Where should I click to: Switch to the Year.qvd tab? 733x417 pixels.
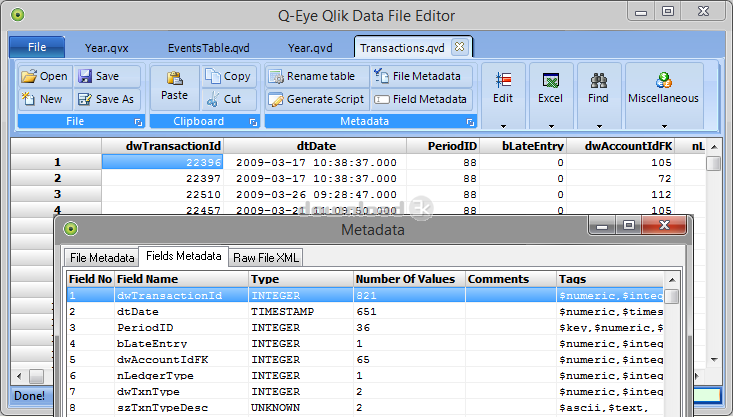click(310, 48)
